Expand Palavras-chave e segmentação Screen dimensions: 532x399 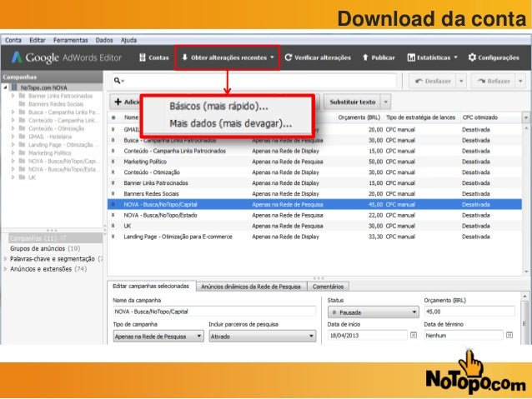[5, 259]
